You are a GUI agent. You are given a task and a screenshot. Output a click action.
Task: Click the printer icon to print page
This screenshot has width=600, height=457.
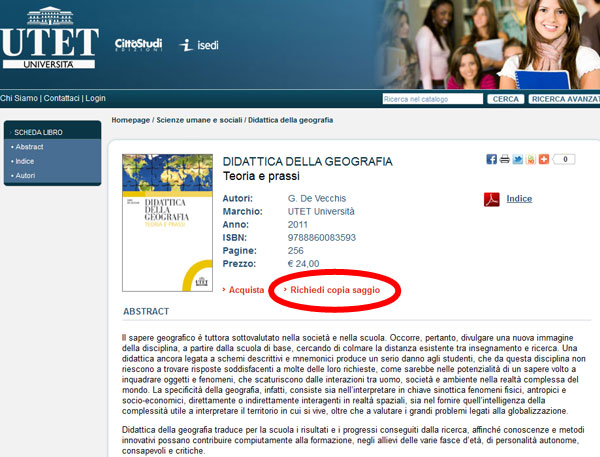[505, 159]
